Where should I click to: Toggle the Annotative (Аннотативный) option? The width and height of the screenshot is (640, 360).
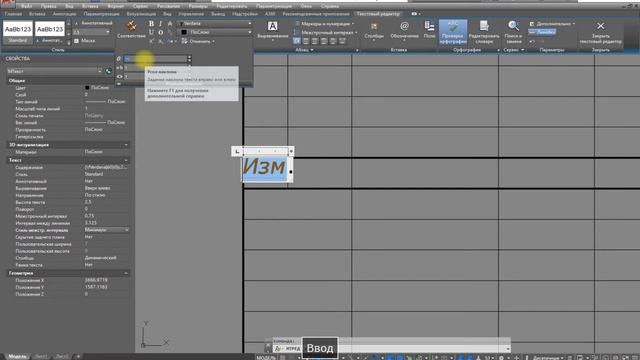click(x=93, y=23)
